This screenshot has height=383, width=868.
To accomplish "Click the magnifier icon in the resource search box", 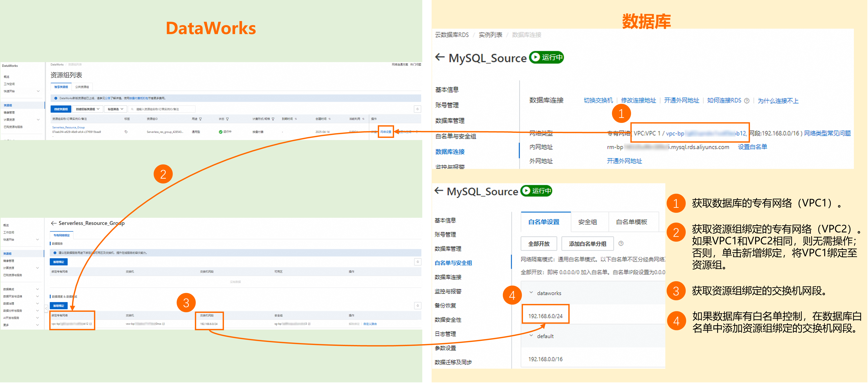I will tap(132, 109).
